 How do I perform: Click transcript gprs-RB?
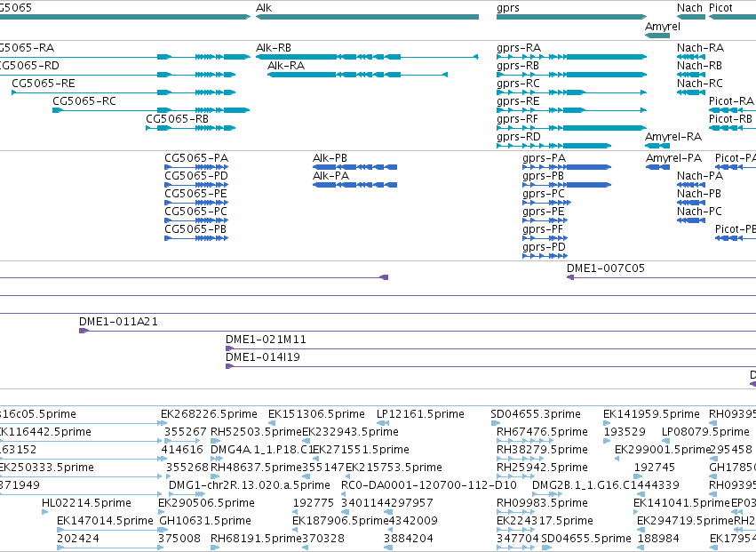pyautogui.click(x=571, y=75)
